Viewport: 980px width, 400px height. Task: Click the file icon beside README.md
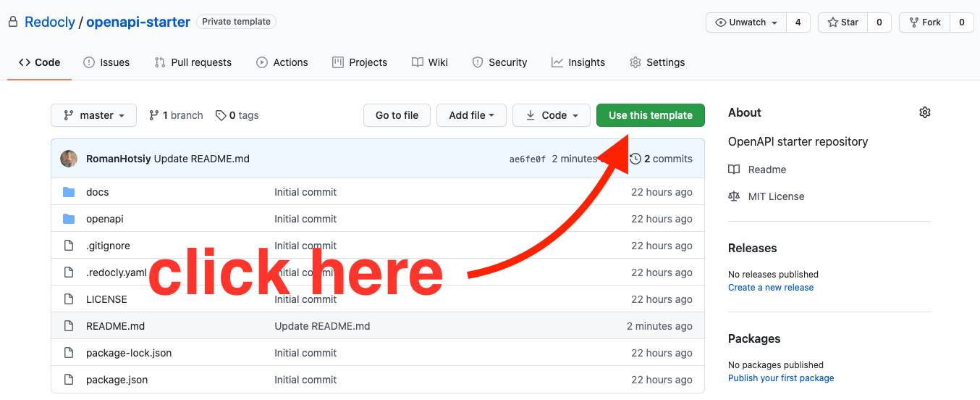point(69,326)
